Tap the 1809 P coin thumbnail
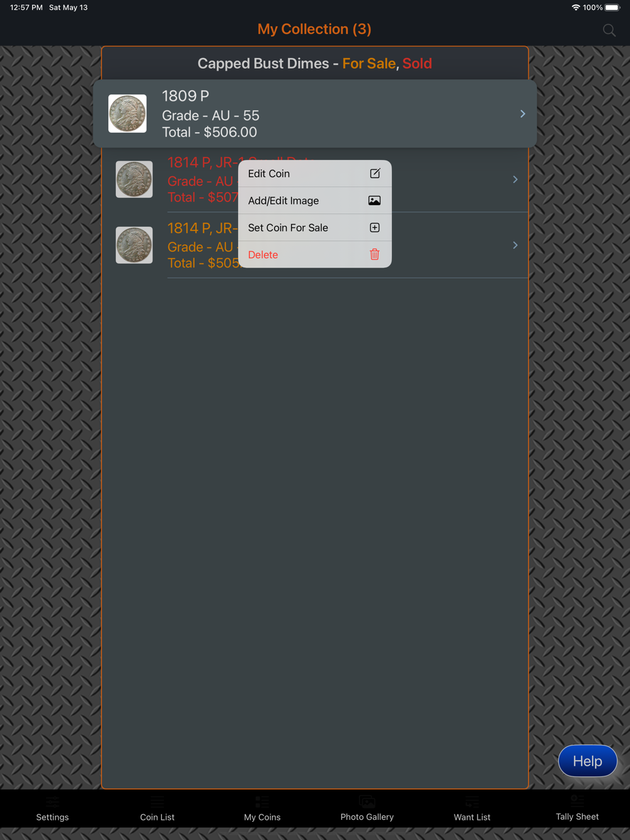630x840 pixels. point(127,114)
